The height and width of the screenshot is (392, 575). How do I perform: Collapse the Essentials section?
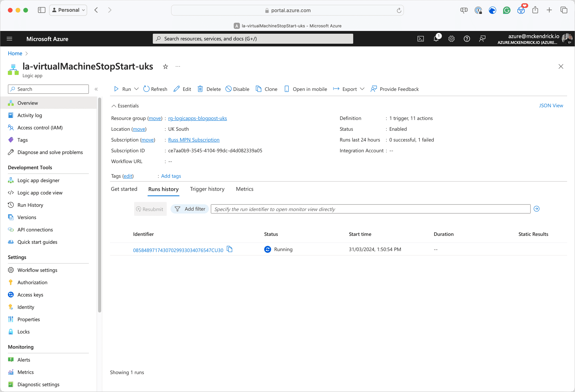coord(114,106)
